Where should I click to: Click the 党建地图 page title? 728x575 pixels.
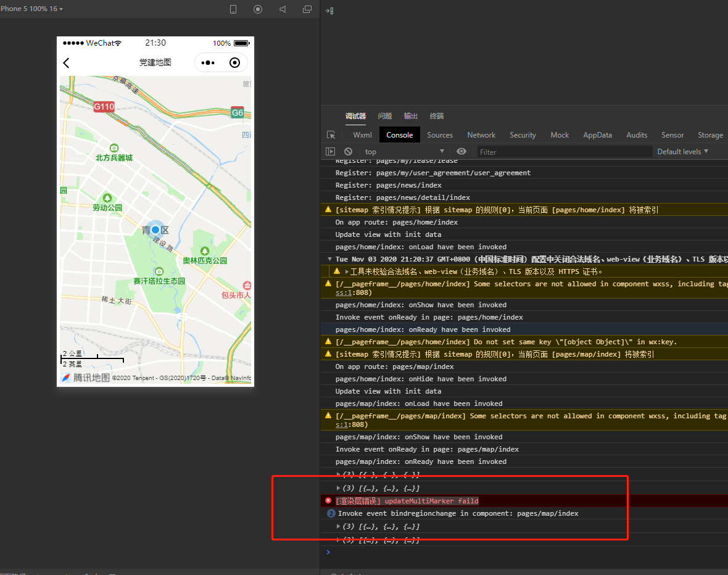coord(155,62)
